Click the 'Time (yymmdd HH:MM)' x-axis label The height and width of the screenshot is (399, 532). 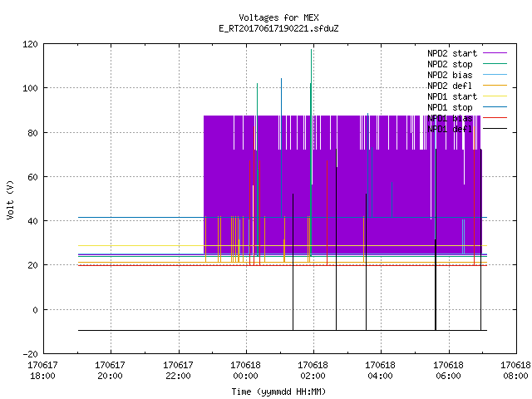point(278,392)
